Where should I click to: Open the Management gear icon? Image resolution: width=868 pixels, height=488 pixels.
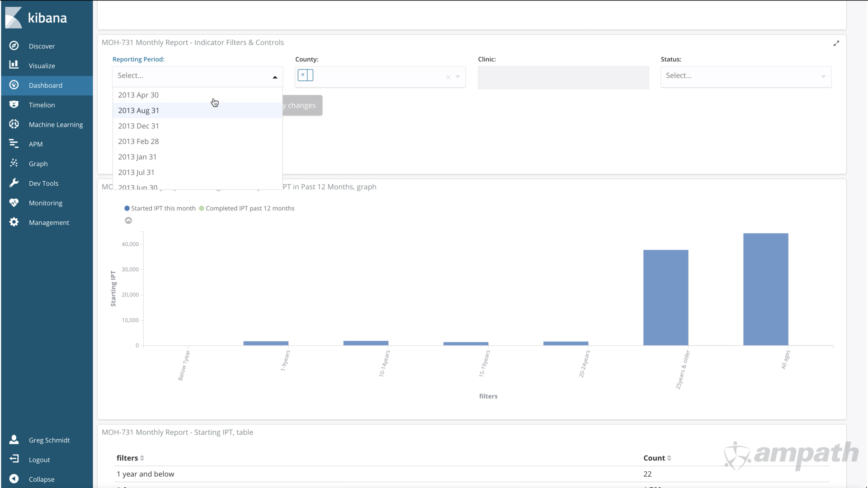click(14, 222)
